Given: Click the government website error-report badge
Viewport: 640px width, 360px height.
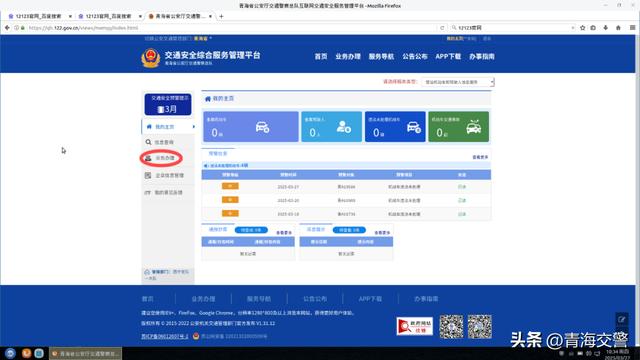Looking at the screenshot, I should [414, 327].
